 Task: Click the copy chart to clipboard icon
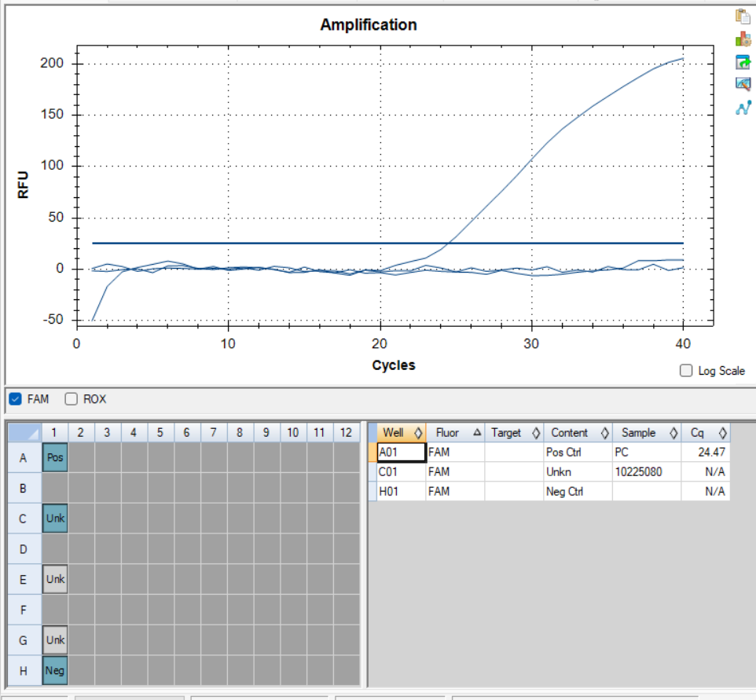742,16
